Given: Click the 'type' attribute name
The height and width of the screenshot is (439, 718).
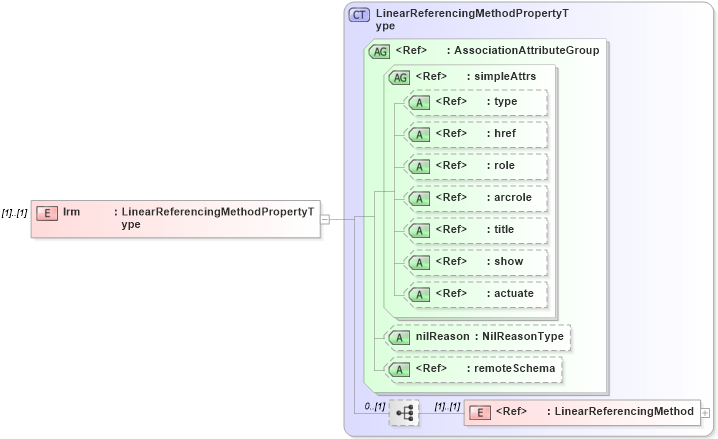Looking at the screenshot, I should click(506, 102).
